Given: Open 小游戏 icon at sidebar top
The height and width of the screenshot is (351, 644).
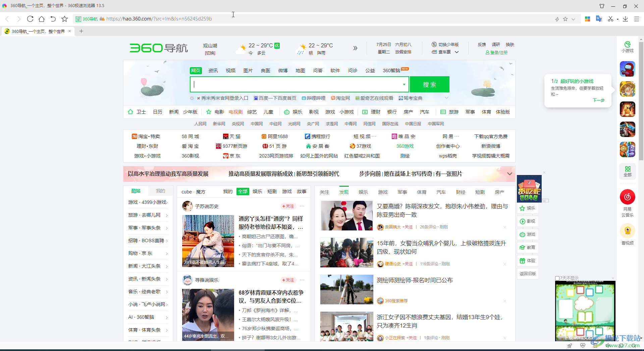Looking at the screenshot, I should pyautogui.click(x=628, y=47).
